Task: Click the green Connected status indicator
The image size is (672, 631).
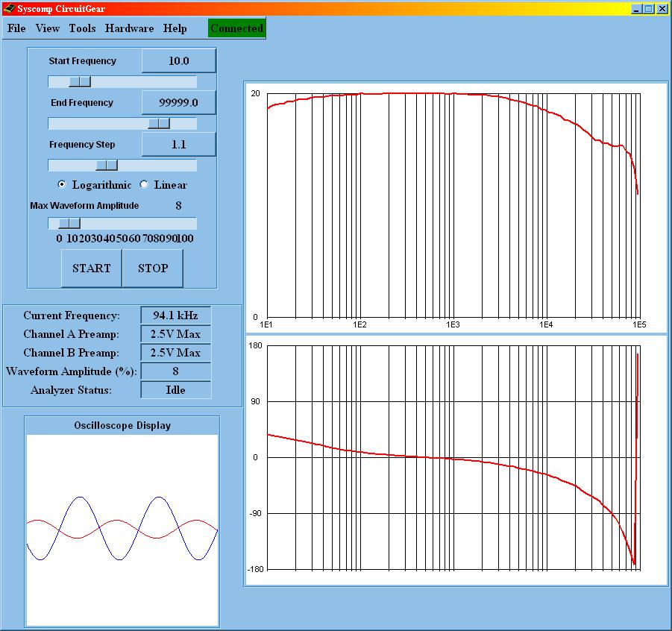Action: click(x=236, y=28)
